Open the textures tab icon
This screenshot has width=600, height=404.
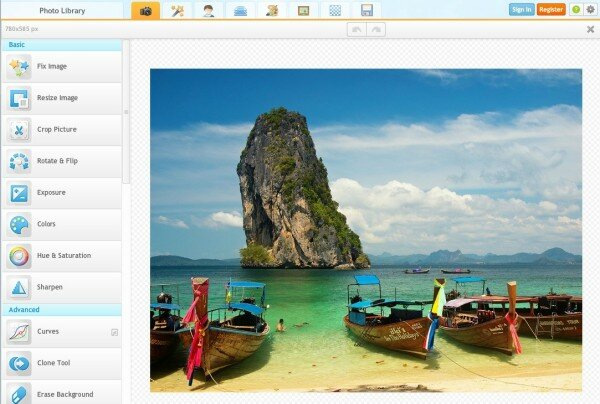click(335, 10)
